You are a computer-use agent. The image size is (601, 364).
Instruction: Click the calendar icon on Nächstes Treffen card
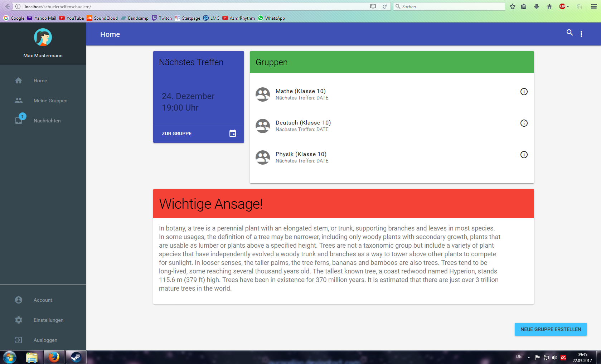tap(233, 134)
